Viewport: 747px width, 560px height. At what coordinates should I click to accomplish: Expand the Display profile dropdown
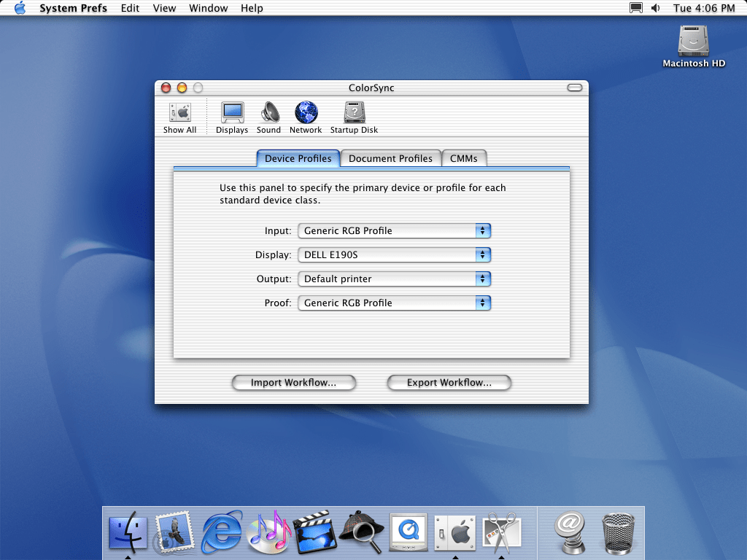(x=394, y=255)
